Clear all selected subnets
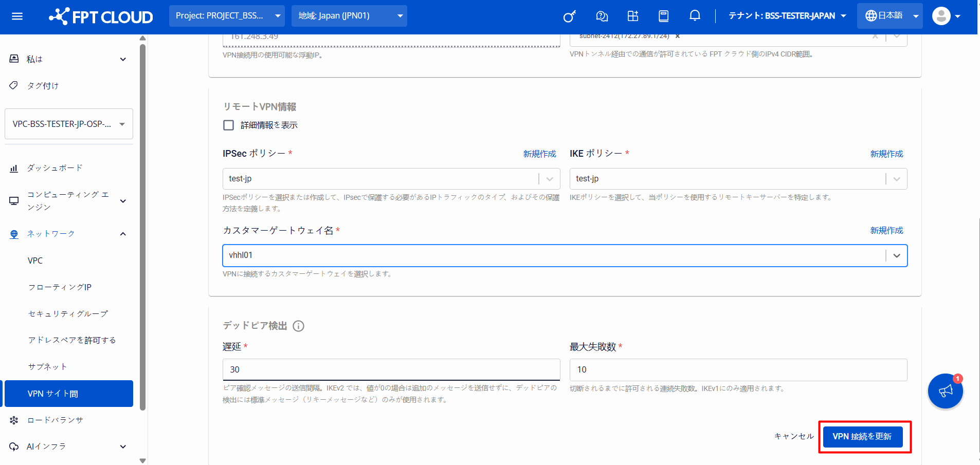The image size is (980, 465). point(875,36)
